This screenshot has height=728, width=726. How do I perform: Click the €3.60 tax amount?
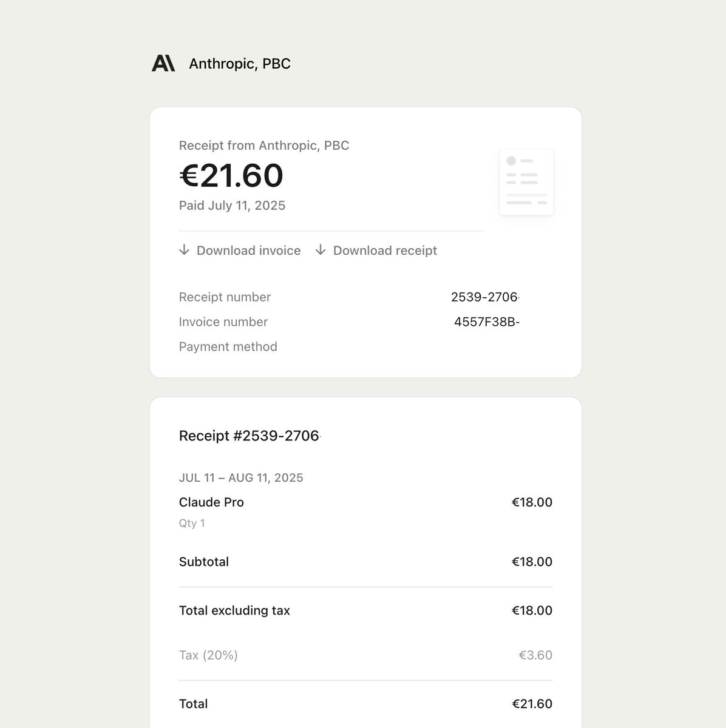535,655
